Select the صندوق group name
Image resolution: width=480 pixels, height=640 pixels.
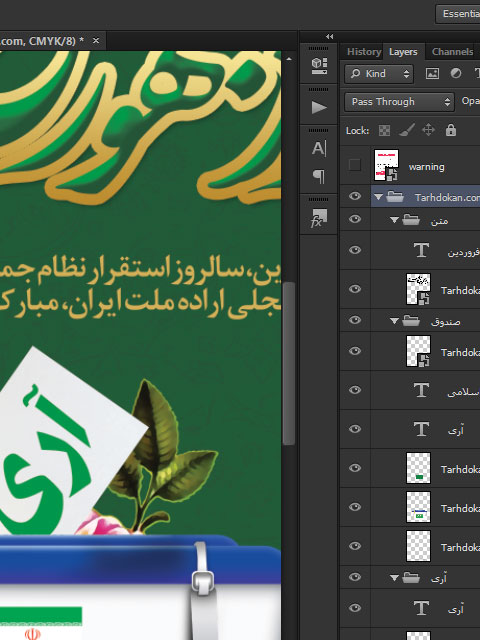[445, 322]
